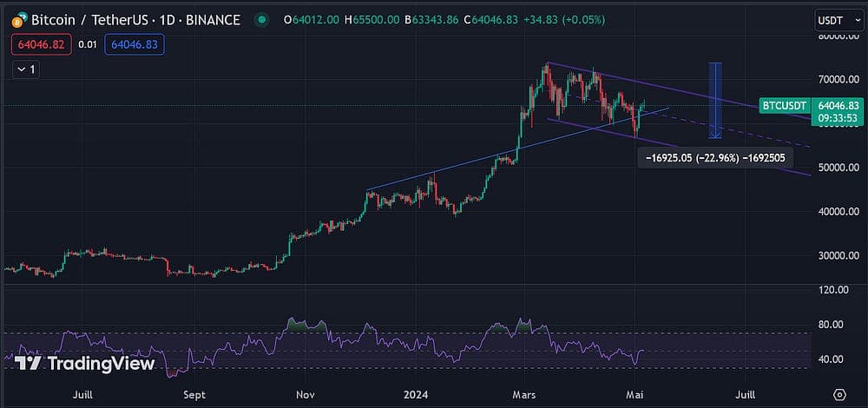Open the Bitcoin / TetherUS symbol title
Screen dimensions: 868x408
point(135,21)
